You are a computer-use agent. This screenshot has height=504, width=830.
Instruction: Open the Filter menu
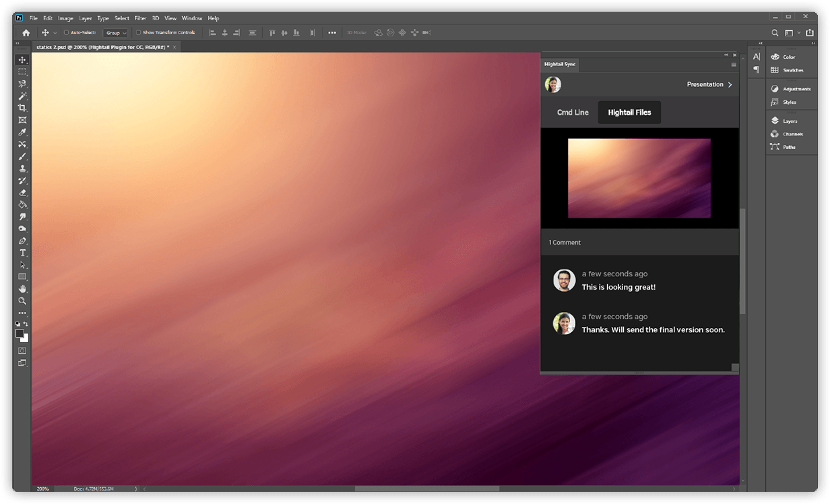[x=140, y=18]
